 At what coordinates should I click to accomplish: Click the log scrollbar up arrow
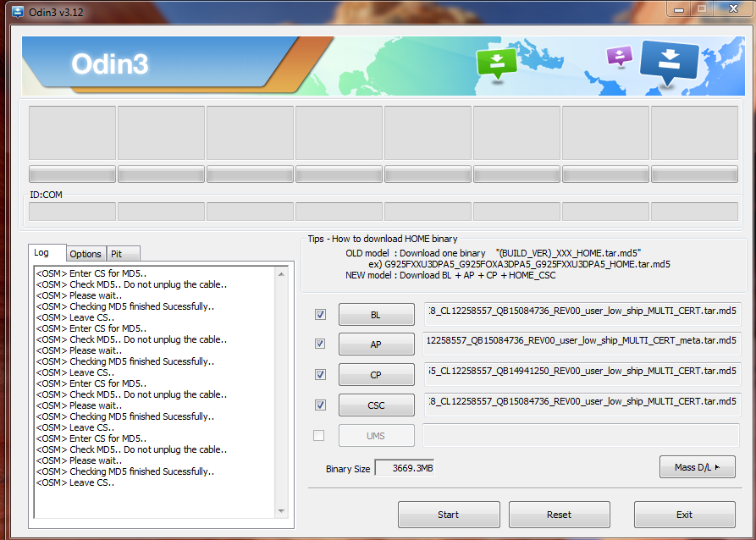click(x=282, y=274)
